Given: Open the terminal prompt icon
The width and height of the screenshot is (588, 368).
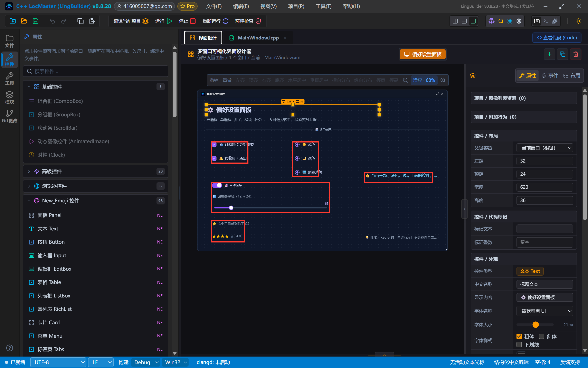Looking at the screenshot, I should point(546,21).
